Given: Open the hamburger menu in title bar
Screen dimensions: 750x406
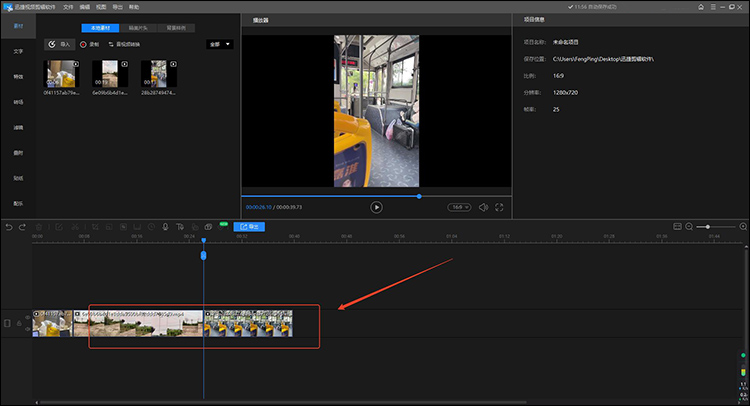Looking at the screenshot, I should click(x=713, y=7).
